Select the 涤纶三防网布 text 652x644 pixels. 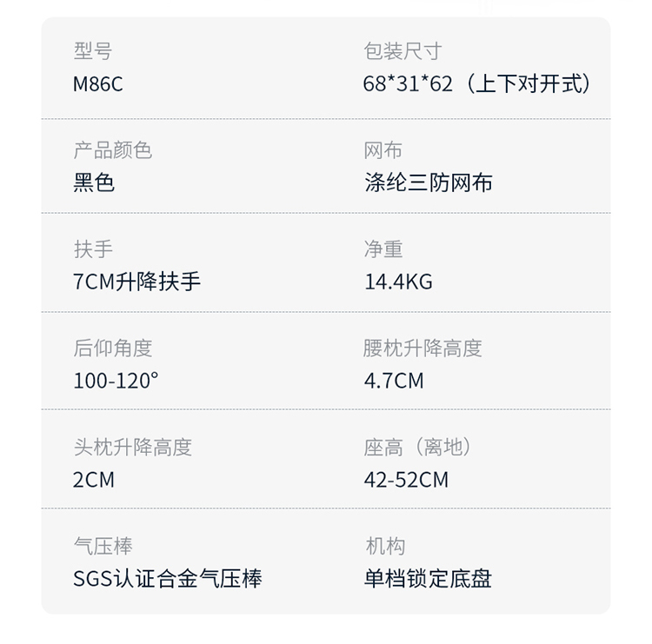coord(429,183)
